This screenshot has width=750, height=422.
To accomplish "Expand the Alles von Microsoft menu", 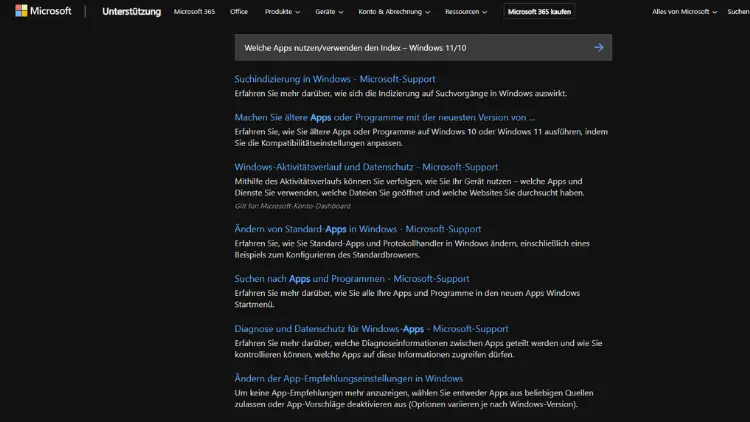I will pyautogui.click(x=684, y=11).
